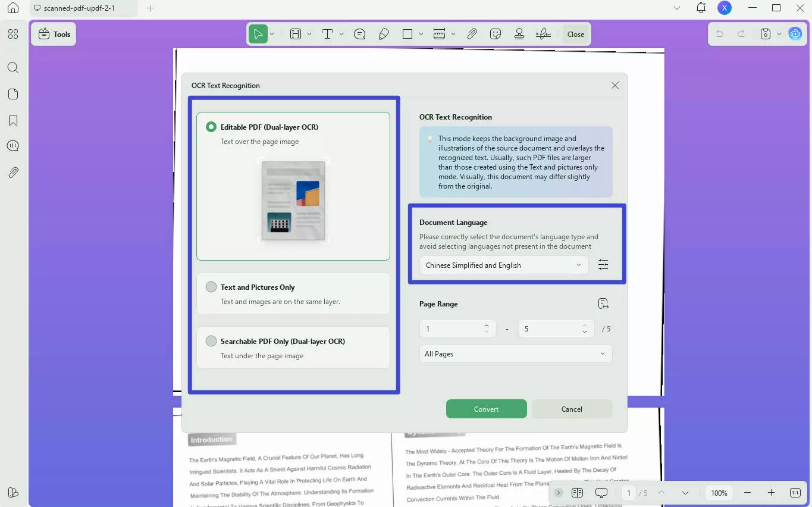Open advanced language settings beside the dropdown
This screenshot has width=812, height=507.
click(x=603, y=264)
